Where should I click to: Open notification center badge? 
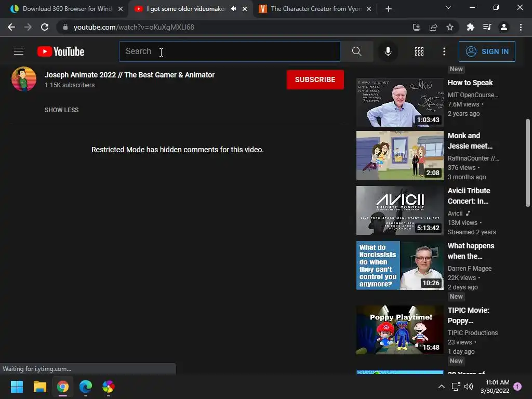tap(517, 386)
